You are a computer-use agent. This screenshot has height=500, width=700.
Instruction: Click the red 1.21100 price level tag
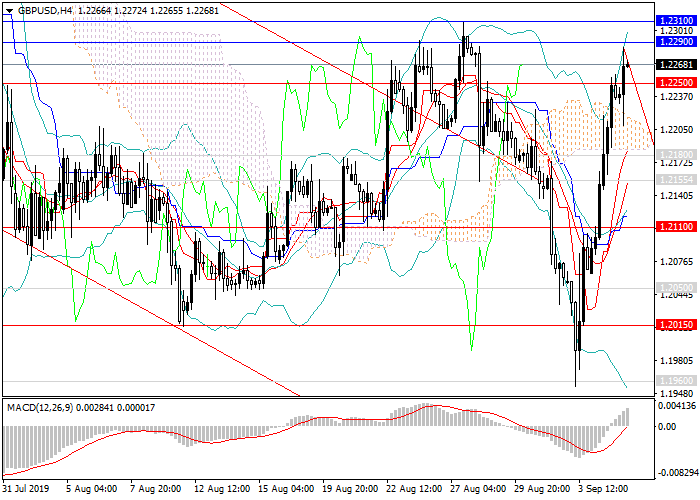675,227
